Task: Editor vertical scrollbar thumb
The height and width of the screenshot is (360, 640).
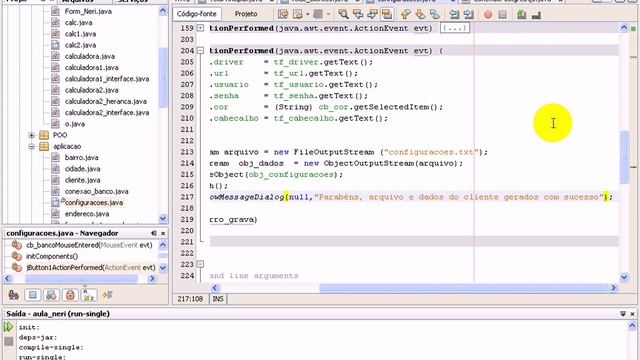Action: (624, 157)
